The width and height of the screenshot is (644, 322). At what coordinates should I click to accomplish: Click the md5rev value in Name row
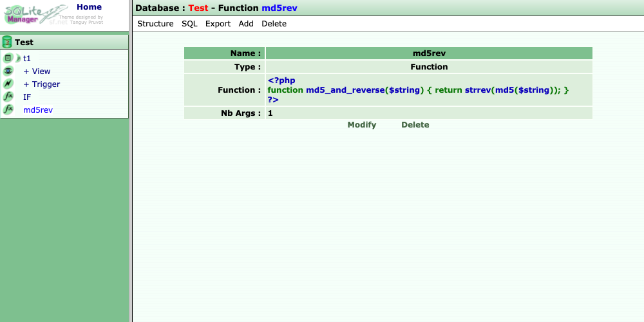(429, 53)
